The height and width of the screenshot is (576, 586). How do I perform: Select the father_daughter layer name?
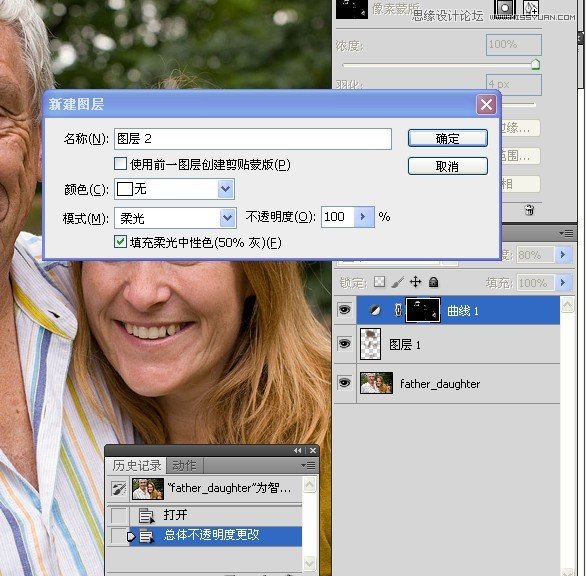click(x=440, y=384)
